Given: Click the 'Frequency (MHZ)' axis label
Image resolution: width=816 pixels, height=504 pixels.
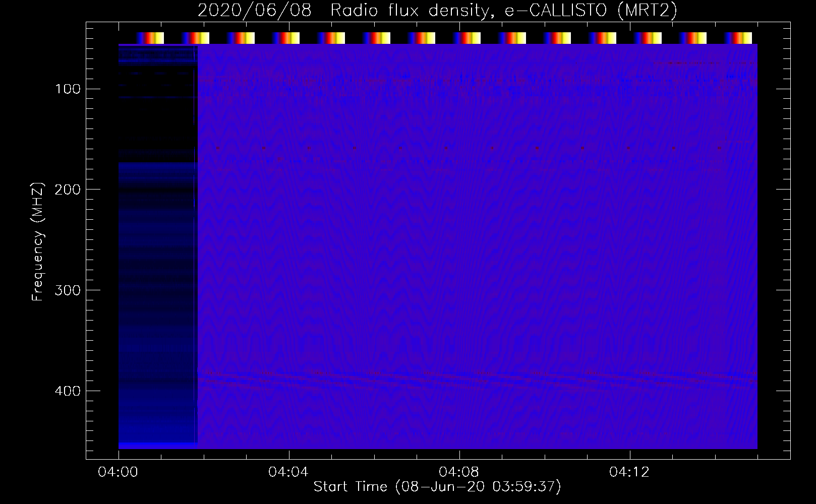Looking at the screenshot, I should click(x=38, y=241).
